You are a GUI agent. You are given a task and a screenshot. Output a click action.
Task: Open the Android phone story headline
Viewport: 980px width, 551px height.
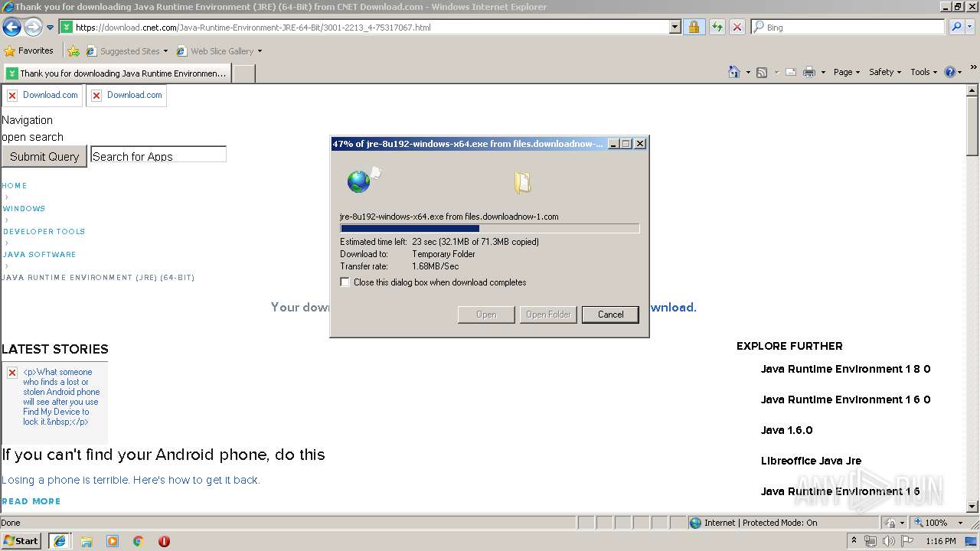tap(163, 455)
